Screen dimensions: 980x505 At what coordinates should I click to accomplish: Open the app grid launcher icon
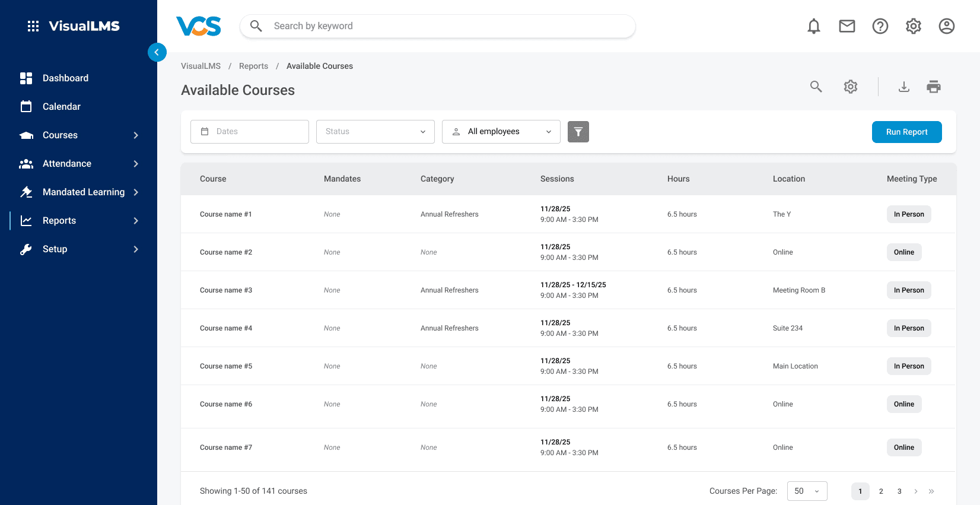pos(33,26)
